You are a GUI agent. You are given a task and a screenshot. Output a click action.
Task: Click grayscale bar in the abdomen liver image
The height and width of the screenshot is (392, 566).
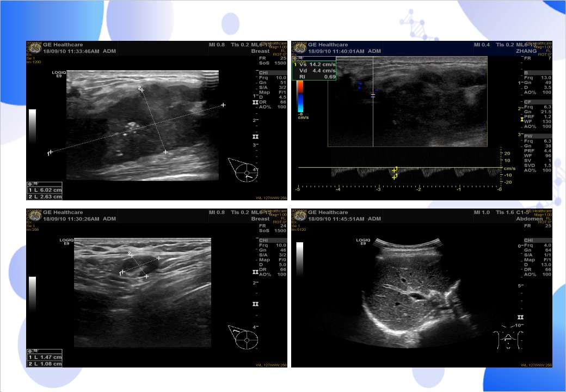[300, 259]
